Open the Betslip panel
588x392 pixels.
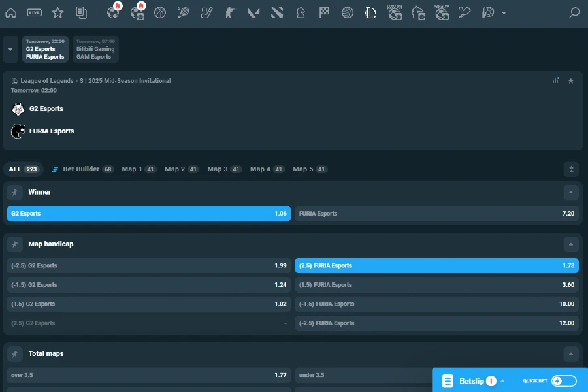coord(472,380)
